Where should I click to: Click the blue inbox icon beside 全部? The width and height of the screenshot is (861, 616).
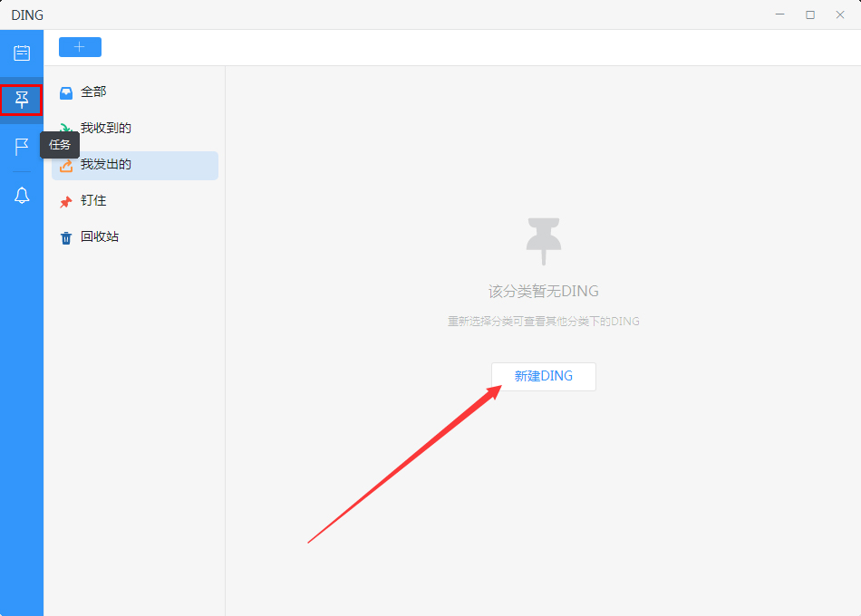[65, 92]
